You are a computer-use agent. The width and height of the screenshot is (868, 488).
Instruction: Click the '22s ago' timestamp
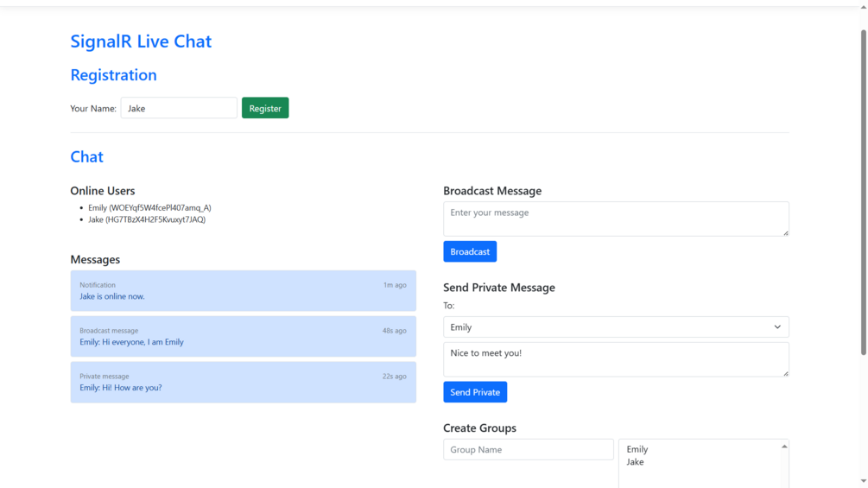(394, 377)
